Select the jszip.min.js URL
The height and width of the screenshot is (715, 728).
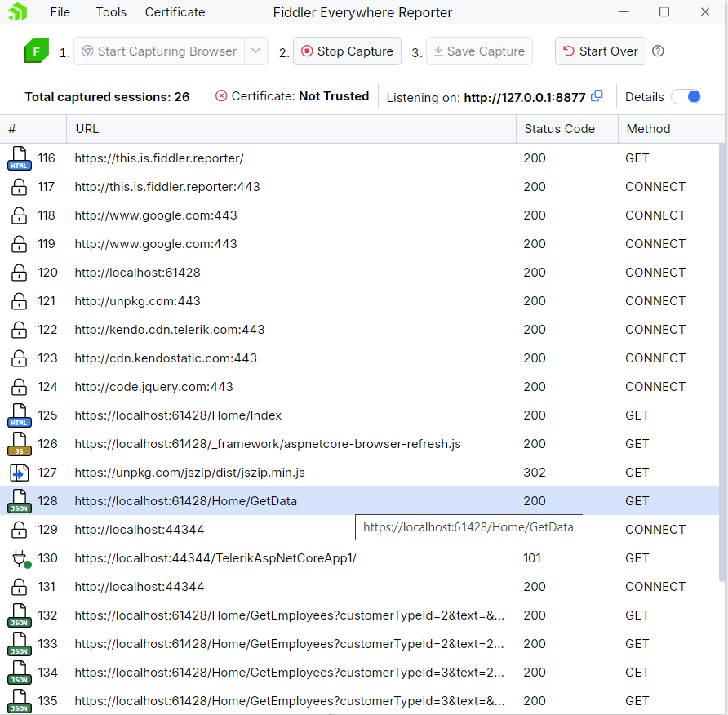pos(189,473)
